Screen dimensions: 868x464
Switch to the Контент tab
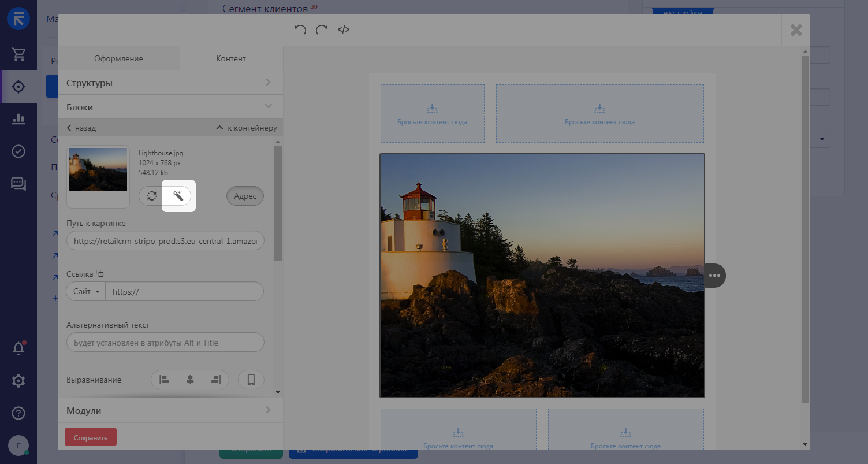[x=231, y=58]
